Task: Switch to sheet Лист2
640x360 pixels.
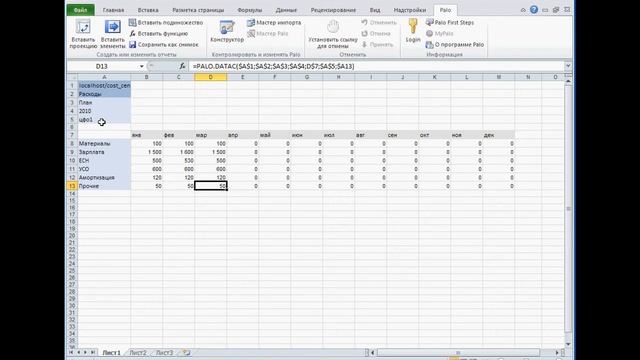Action: pyautogui.click(x=138, y=353)
